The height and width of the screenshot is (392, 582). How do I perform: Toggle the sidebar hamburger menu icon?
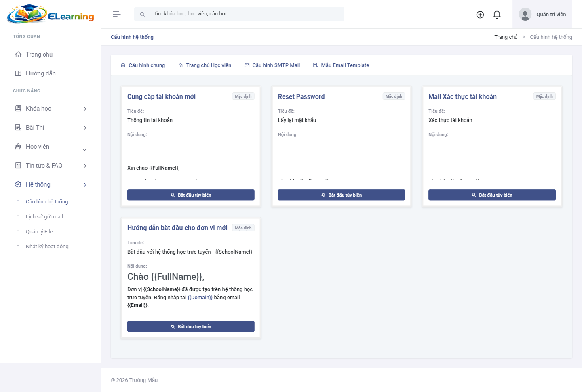point(116,14)
